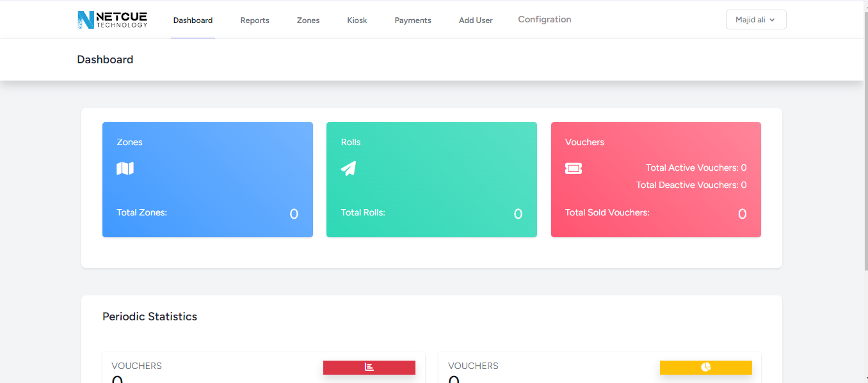
Task: Navigate to the Zones menu item
Action: click(x=308, y=20)
